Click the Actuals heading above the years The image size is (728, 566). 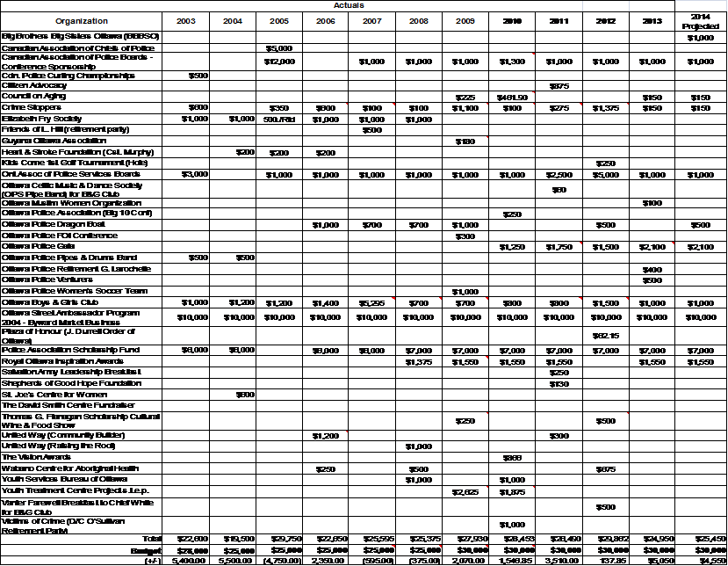coord(349,5)
